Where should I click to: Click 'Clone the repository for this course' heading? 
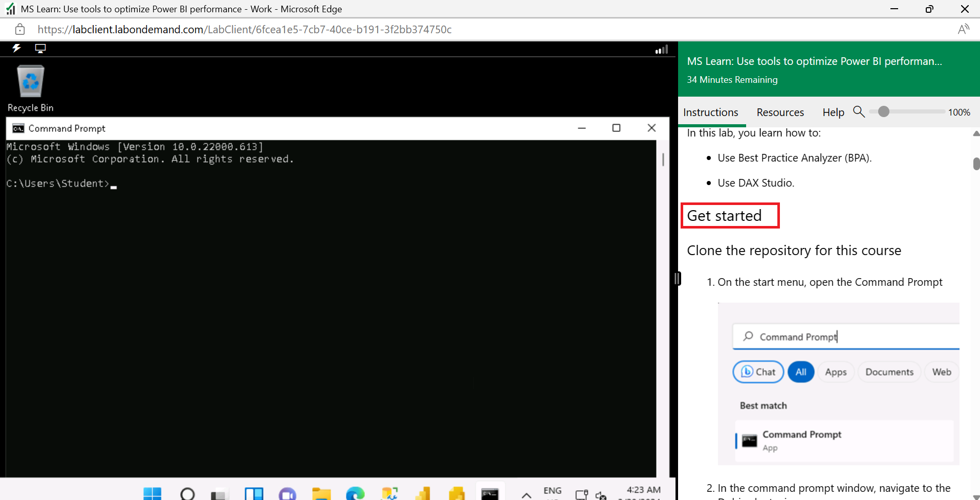pos(794,251)
